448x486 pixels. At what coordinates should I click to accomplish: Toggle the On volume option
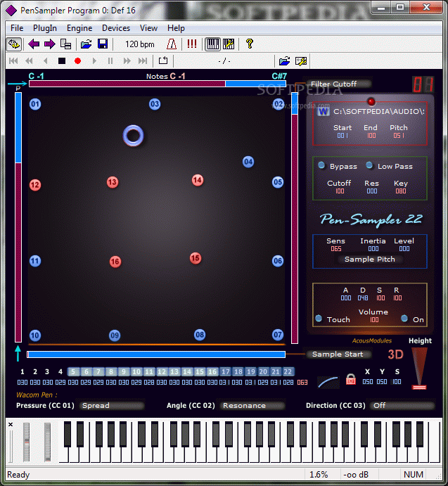pyautogui.click(x=404, y=318)
